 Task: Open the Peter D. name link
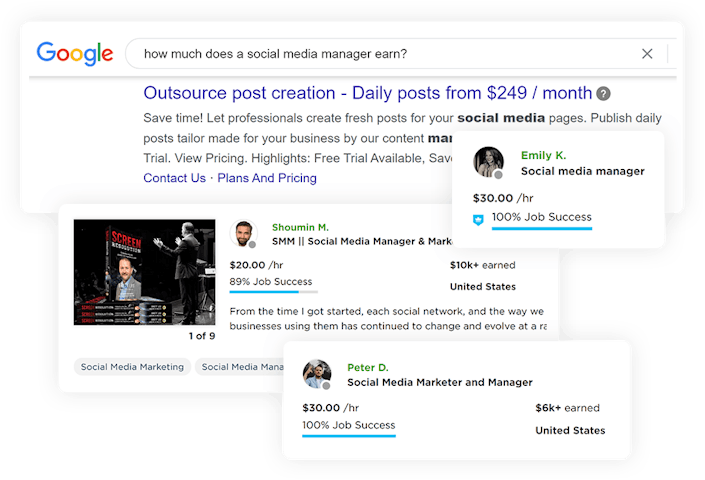(x=368, y=367)
